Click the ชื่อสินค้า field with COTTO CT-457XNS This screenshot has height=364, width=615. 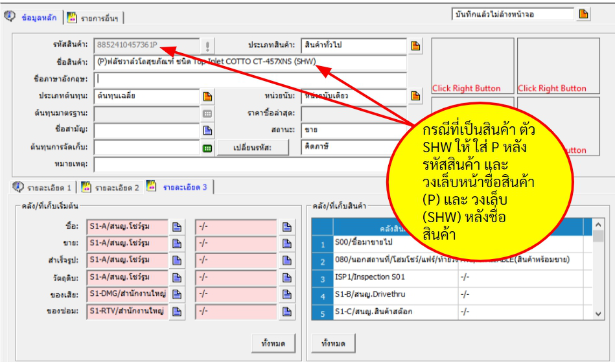point(250,62)
